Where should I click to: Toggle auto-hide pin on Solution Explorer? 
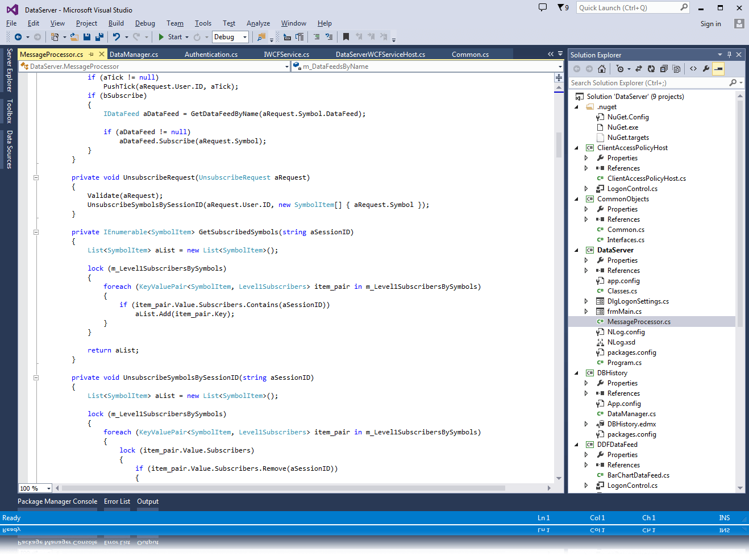point(729,55)
